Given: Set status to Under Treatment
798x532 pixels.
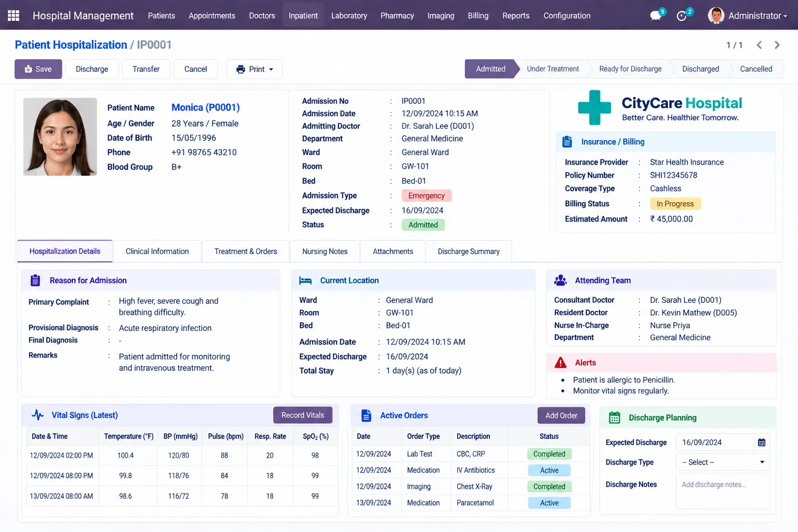Looking at the screenshot, I should point(553,69).
